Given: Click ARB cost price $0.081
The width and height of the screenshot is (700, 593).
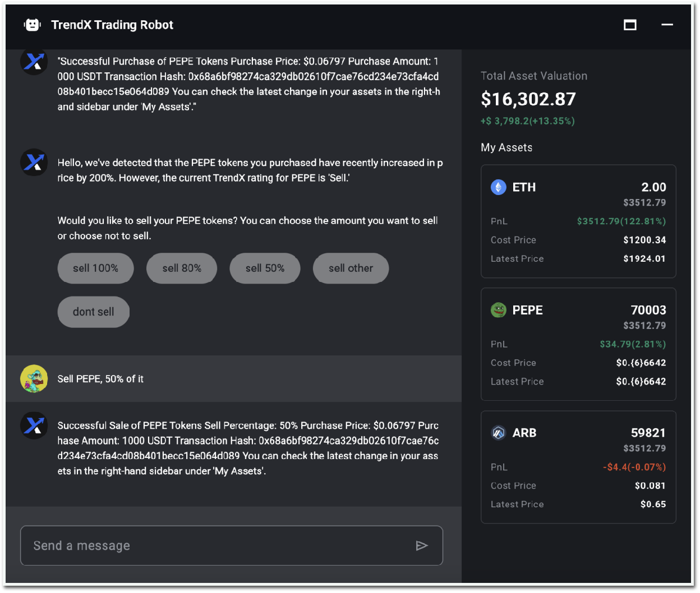Looking at the screenshot, I should pos(650,486).
